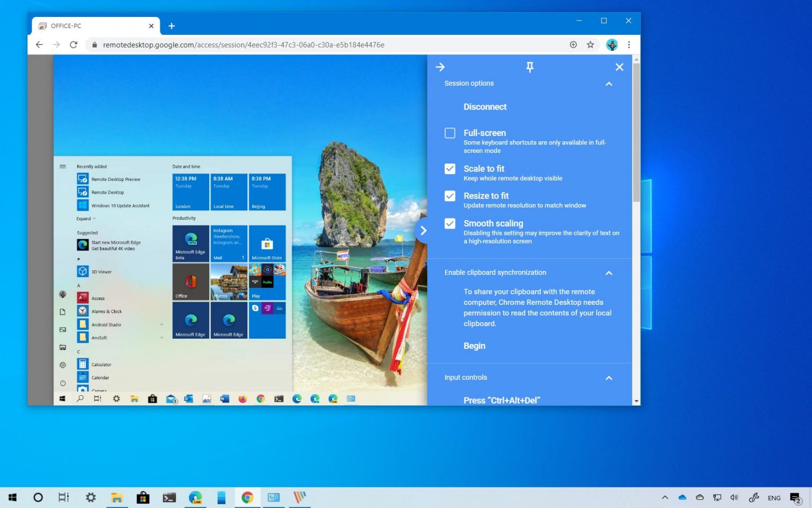Image resolution: width=812 pixels, height=508 pixels.
Task: Open File Explorer on the local taskbar
Action: [117, 497]
